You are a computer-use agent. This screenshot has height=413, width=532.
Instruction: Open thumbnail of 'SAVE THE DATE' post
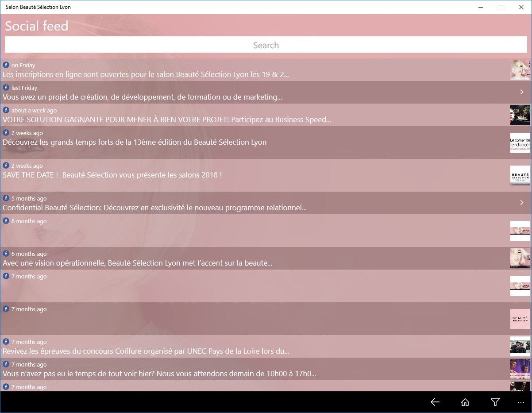tap(520, 175)
